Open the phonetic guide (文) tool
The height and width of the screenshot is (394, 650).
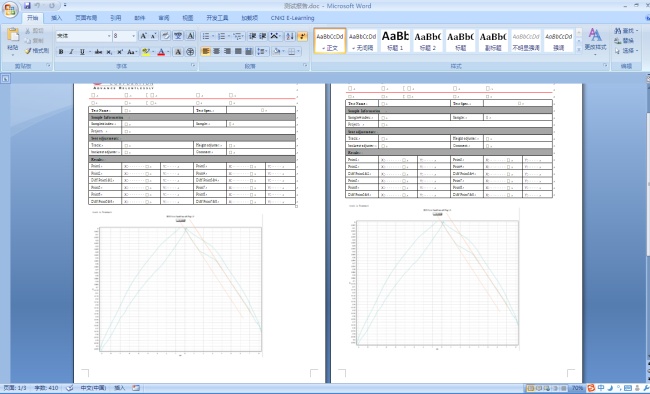pyautogui.click(x=178, y=36)
